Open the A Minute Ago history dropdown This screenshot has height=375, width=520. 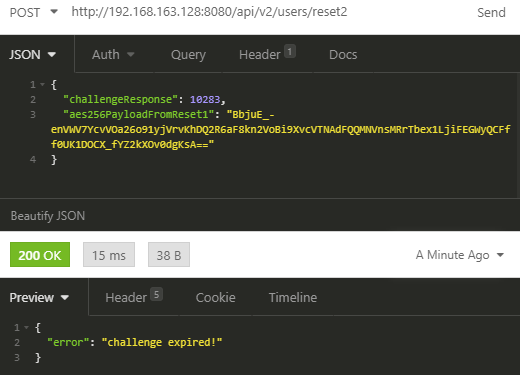[x=460, y=255]
